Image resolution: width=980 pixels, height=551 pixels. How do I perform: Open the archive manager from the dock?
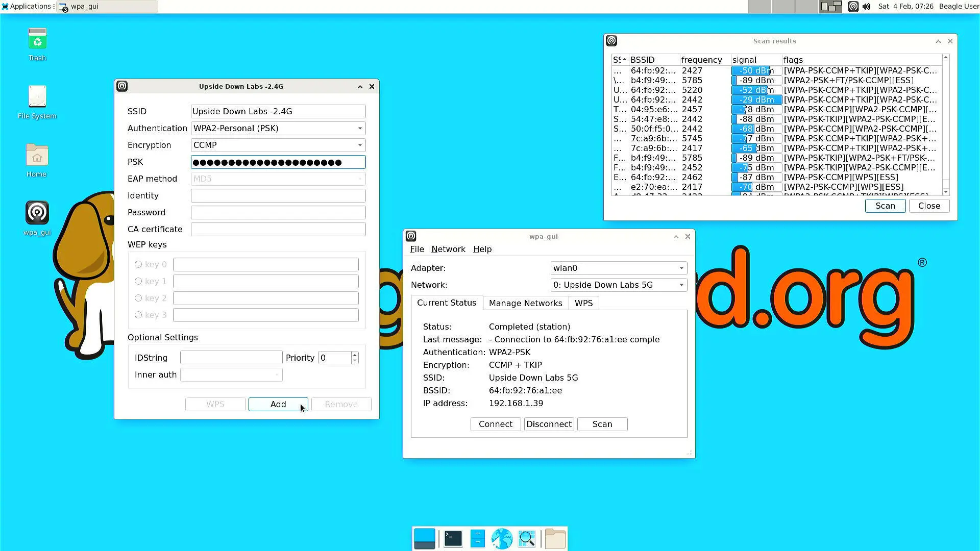477,538
